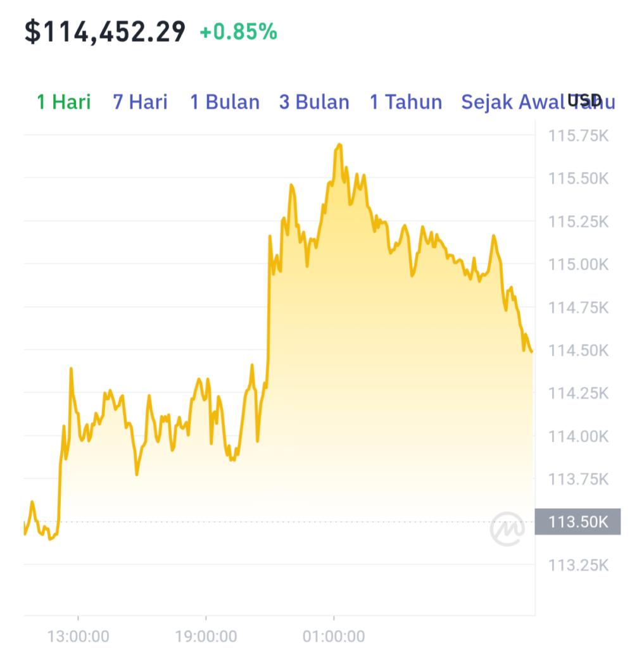Click the 114.00K axis price label

coord(578,437)
